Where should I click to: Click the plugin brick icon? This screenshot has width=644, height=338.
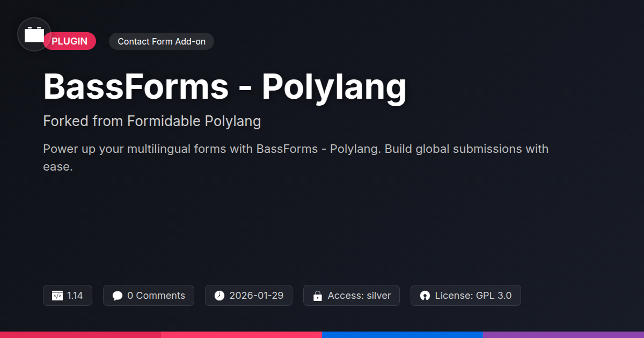coord(34,34)
